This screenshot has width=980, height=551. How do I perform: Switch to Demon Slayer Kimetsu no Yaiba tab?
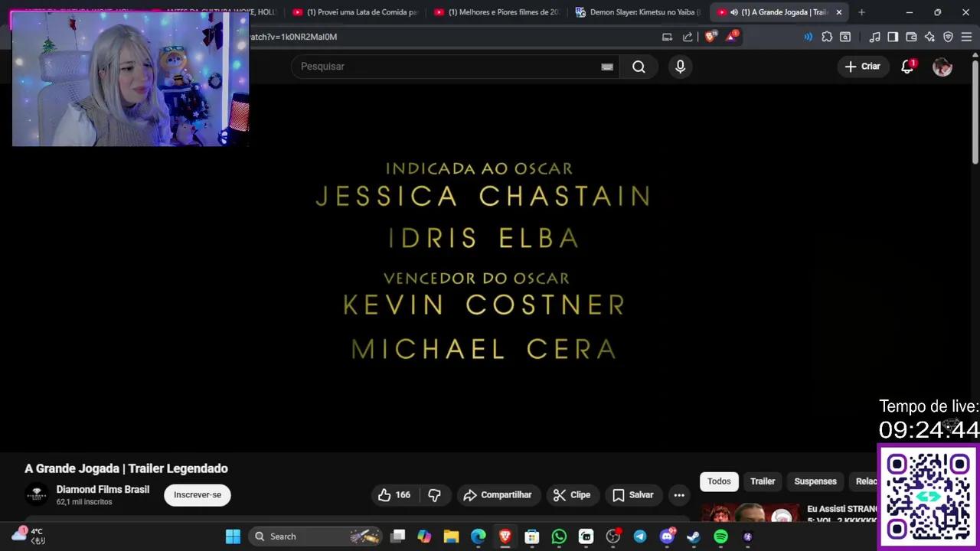(639, 12)
